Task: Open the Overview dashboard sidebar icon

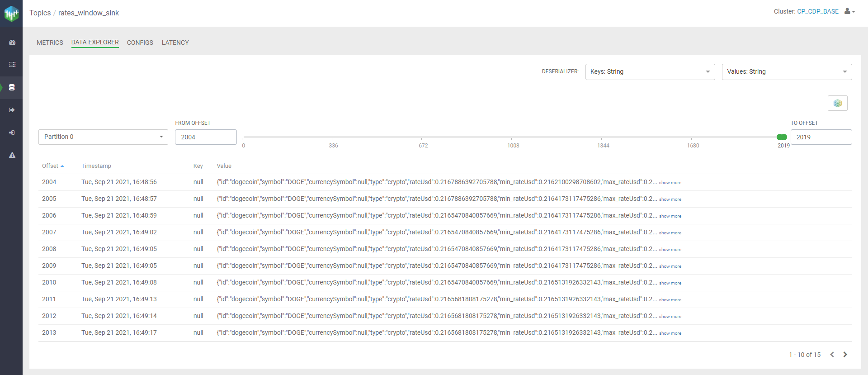Action: click(x=12, y=42)
